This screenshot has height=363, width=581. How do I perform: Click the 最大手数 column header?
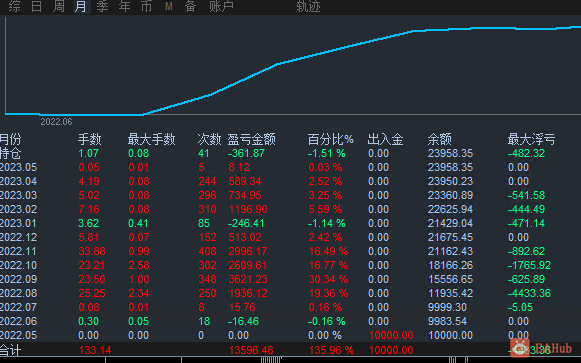(151, 139)
